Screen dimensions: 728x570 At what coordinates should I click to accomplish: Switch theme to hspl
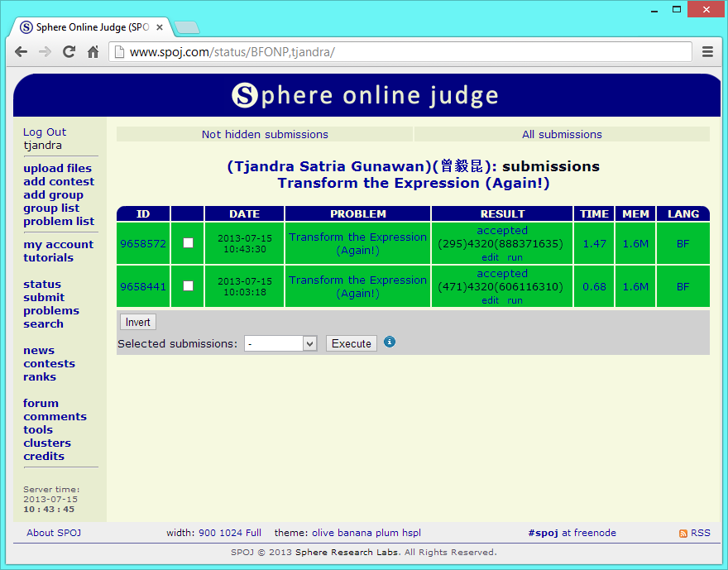coord(410,533)
